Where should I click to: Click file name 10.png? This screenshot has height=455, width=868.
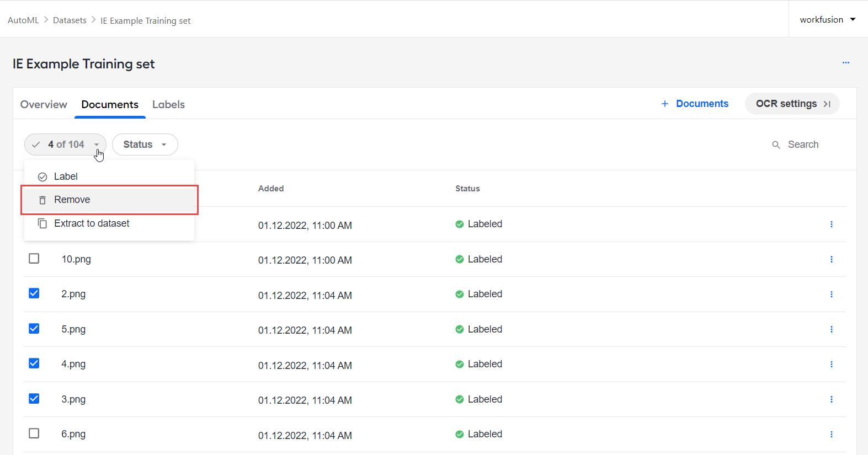76,259
